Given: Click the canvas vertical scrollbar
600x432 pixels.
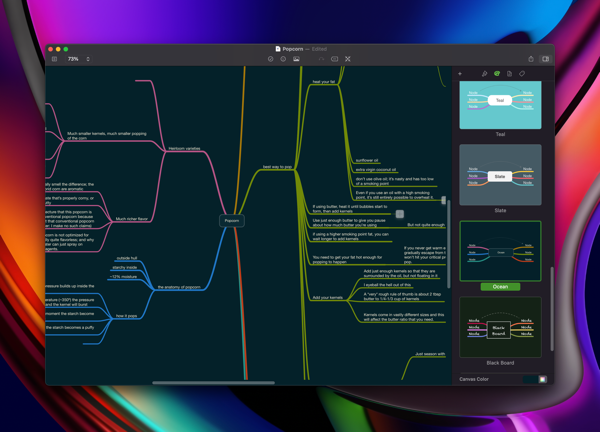Looking at the screenshot, I should 449,244.
